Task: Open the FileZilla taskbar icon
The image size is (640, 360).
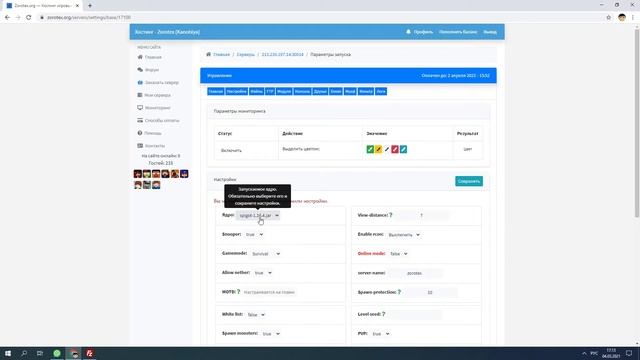Action: tap(89, 353)
